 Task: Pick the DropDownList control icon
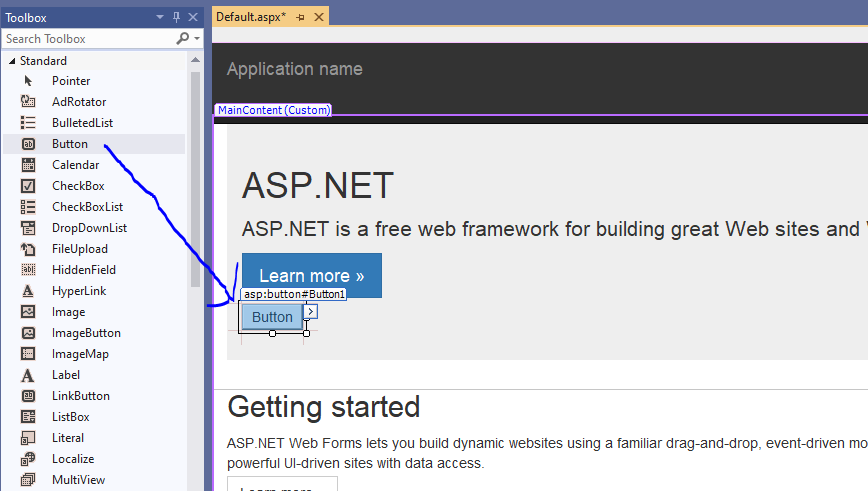(28, 228)
